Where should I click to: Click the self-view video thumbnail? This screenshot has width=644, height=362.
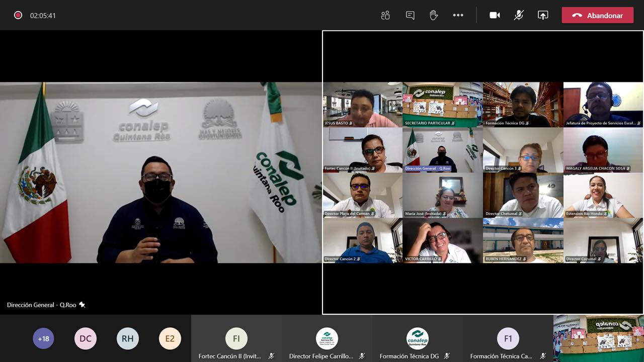pyautogui.click(x=598, y=338)
